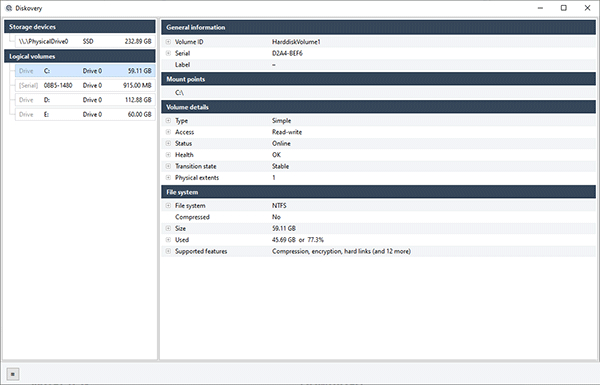Viewport: 600px width, 385px height.
Task: Expand the Status row
Action: click(168, 144)
